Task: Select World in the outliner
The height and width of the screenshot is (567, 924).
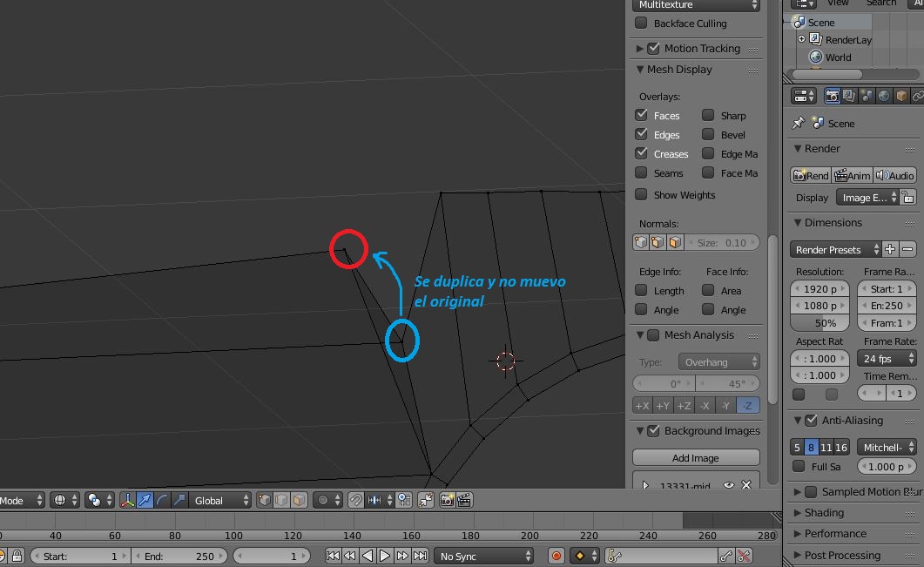Action: point(838,57)
